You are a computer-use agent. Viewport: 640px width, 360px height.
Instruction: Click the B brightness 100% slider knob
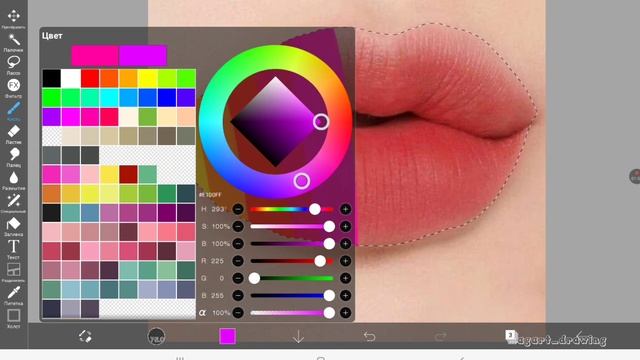tap(329, 244)
